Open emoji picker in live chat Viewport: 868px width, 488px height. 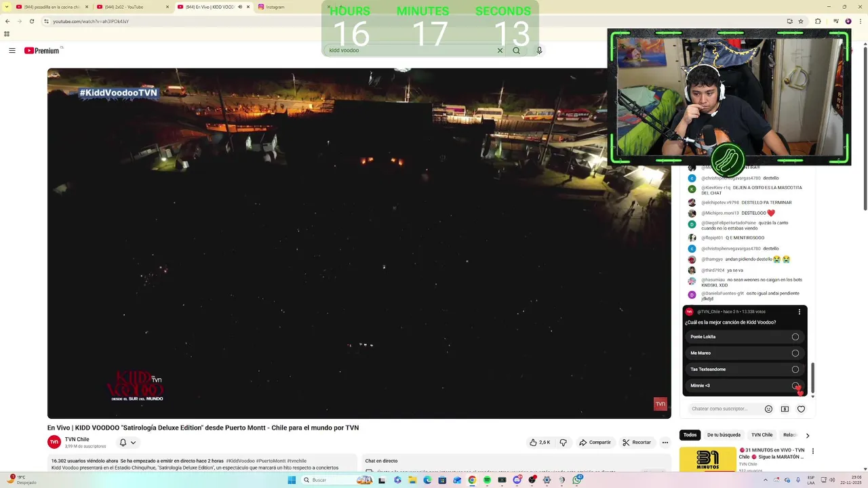click(x=768, y=409)
